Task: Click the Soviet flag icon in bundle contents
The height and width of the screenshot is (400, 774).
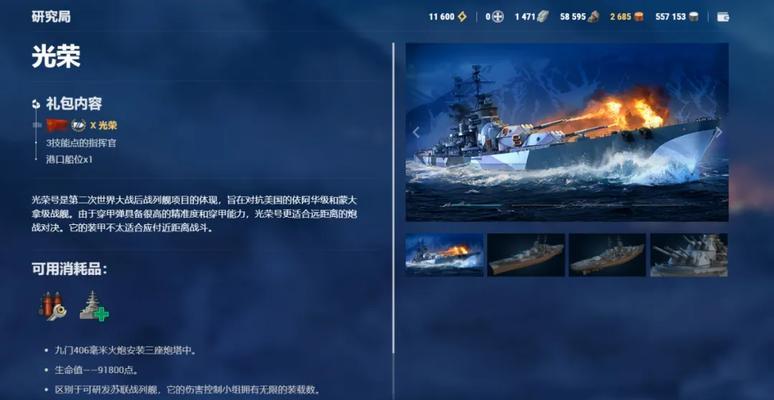Action: point(57,125)
